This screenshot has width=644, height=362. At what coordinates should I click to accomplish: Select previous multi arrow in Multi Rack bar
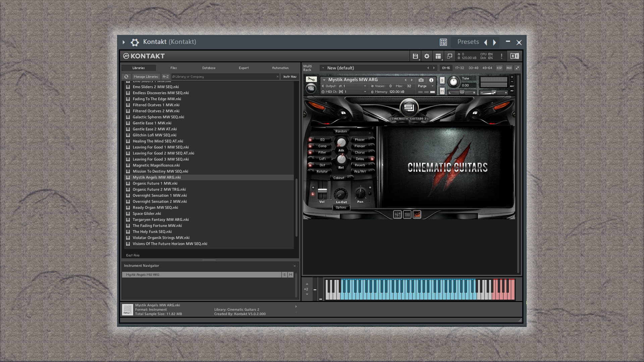coord(428,68)
